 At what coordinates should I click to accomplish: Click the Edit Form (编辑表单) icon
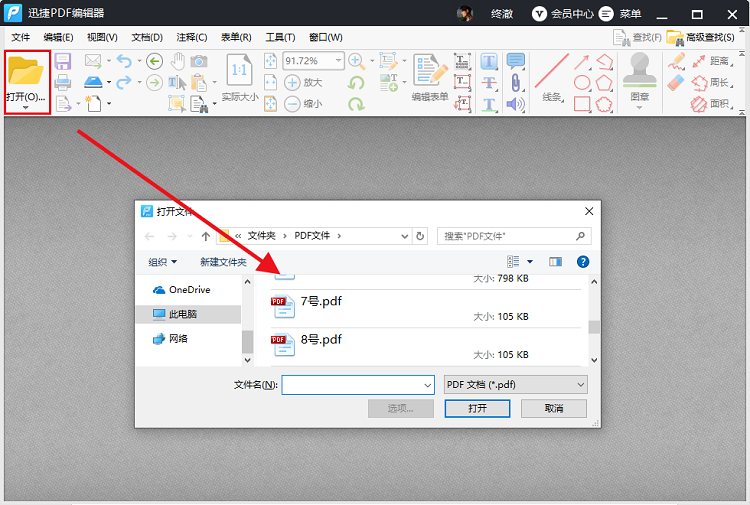tap(430, 70)
